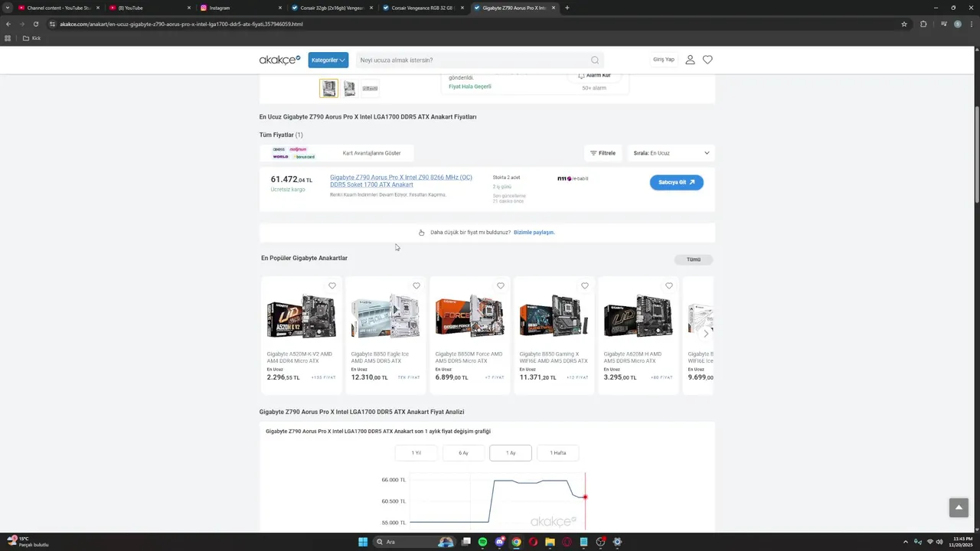Expand the Sırala: En Ucuz dropdown
The height and width of the screenshot is (551, 980).
(671, 153)
